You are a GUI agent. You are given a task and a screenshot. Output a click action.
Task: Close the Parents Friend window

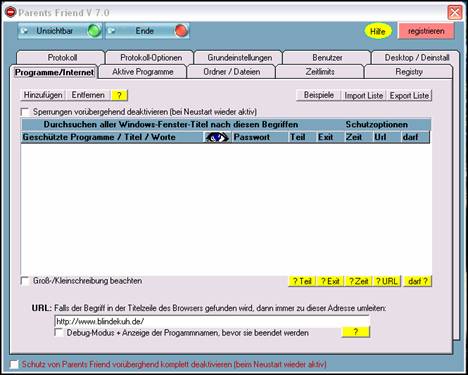click(455, 13)
